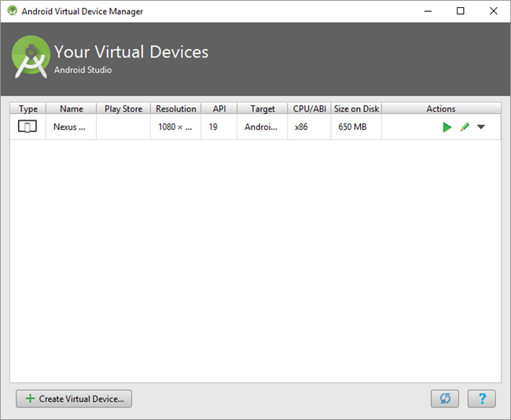Viewport: 511px width, 420px height.
Task: Click the refresh AVD list button
Action: 445,399
